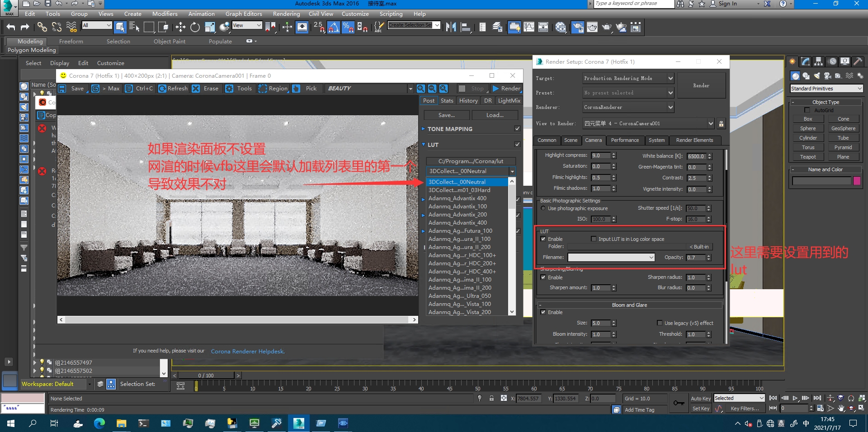Image resolution: width=868 pixels, height=432 pixels.
Task: Enable Input LUT is in Log color space
Action: coord(594,239)
